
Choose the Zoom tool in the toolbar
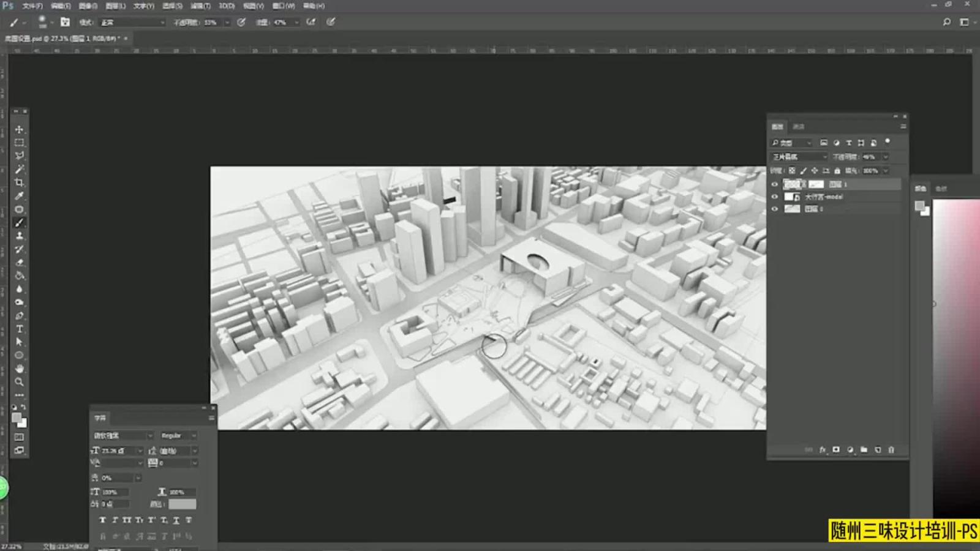click(x=19, y=382)
